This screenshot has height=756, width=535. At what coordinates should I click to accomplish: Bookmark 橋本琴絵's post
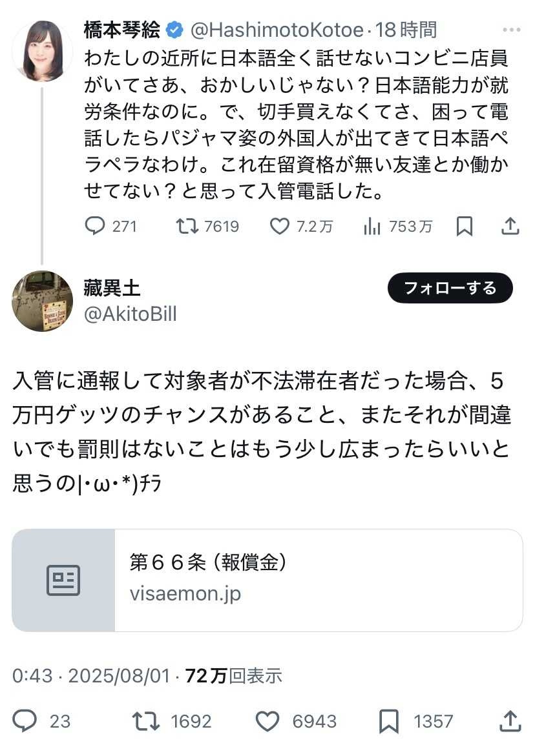click(x=464, y=226)
